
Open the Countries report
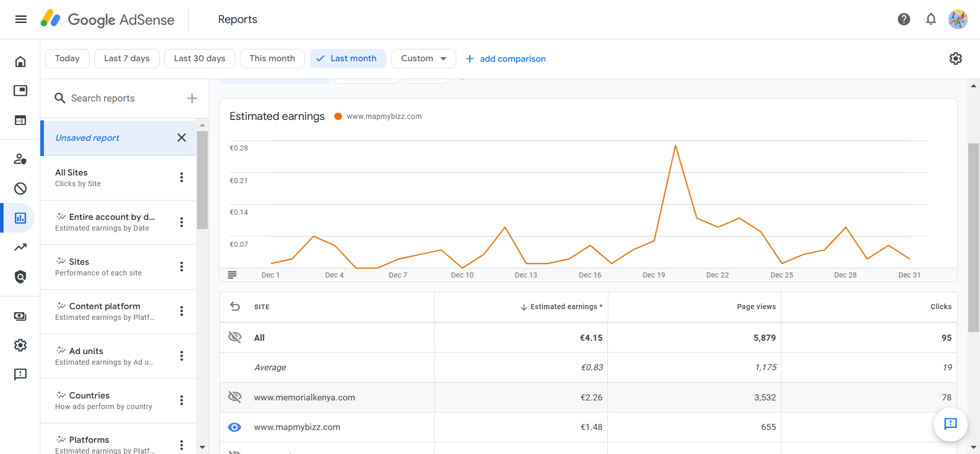tap(118, 400)
